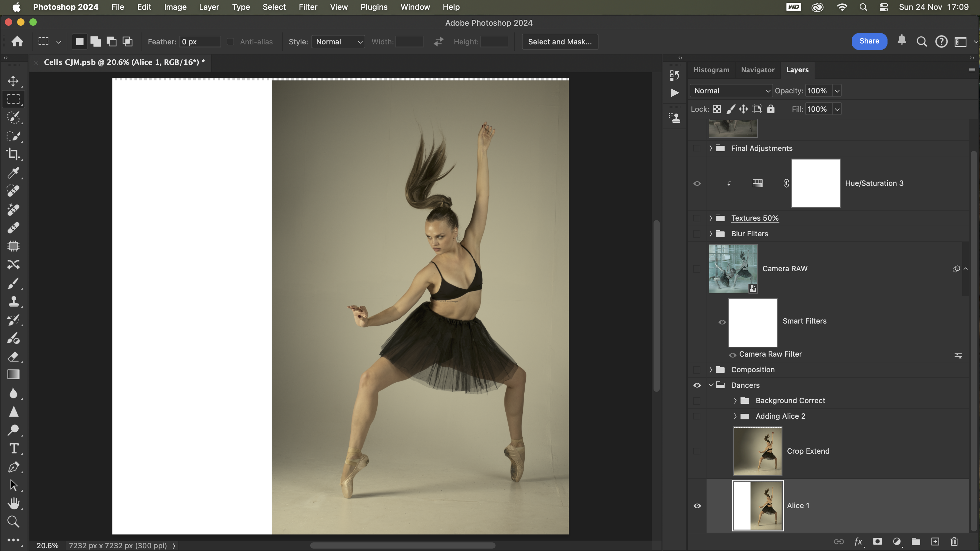980x551 pixels.
Task: Select the Horizontal Type tool
Action: [x=13, y=448]
